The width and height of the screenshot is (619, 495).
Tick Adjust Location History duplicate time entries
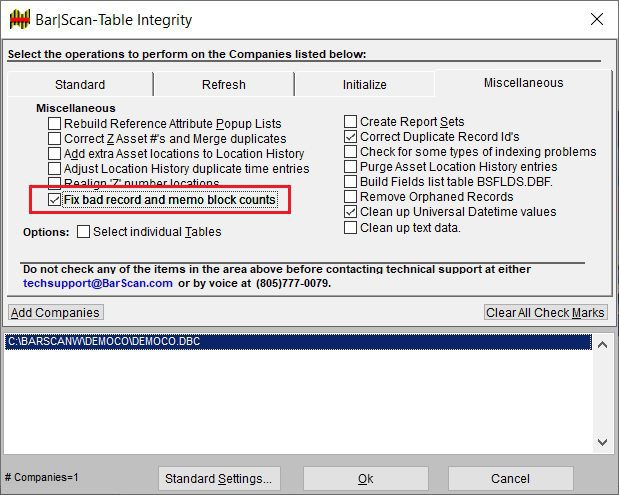(x=54, y=169)
